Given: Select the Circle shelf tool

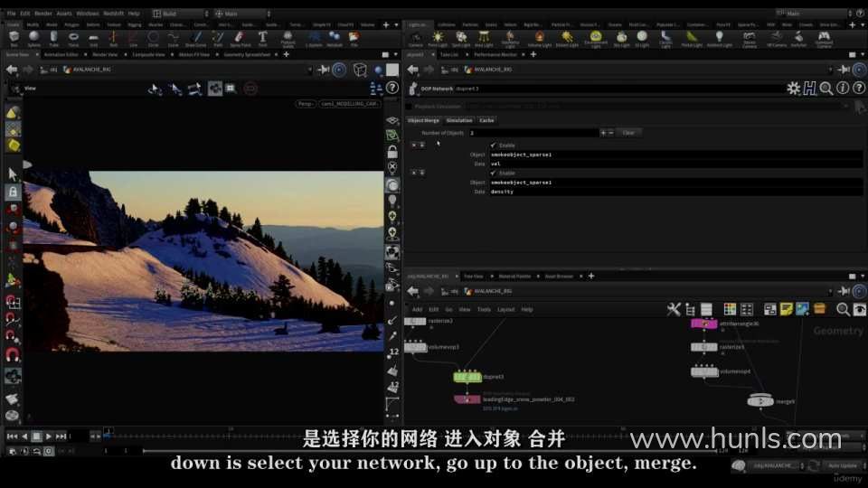Looking at the screenshot, I should pyautogui.click(x=154, y=38).
